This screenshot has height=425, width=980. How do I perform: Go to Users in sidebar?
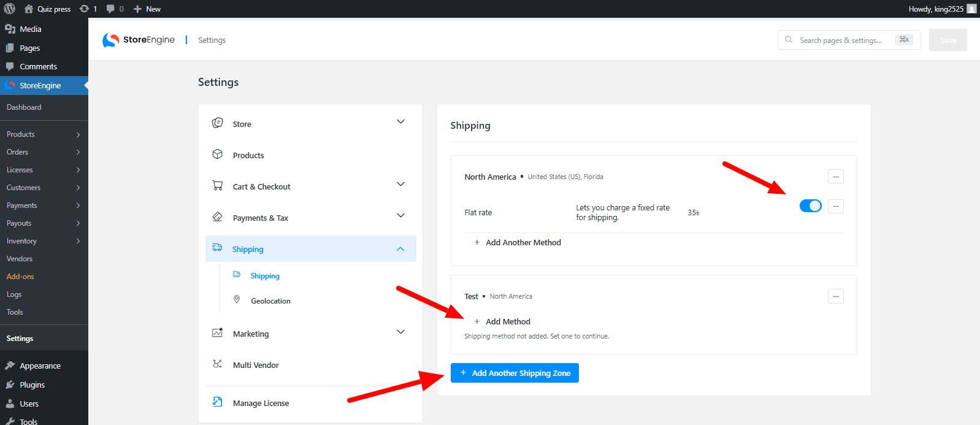coord(44,404)
